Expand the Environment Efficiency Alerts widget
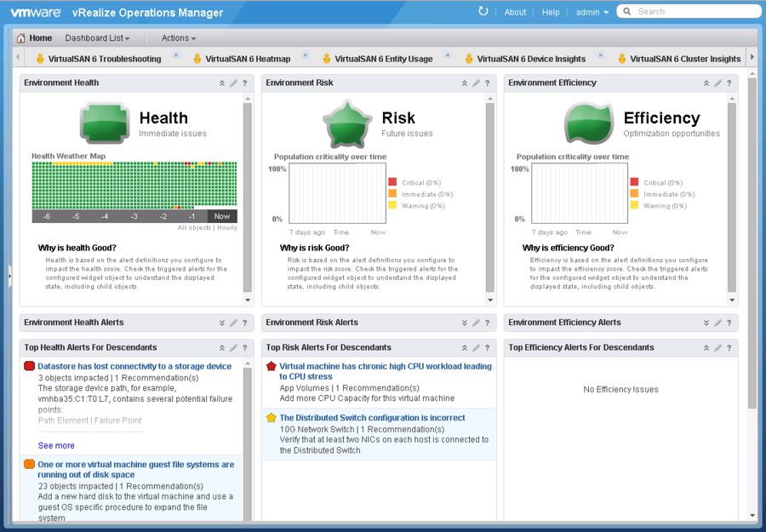The width and height of the screenshot is (766, 532). [706, 323]
